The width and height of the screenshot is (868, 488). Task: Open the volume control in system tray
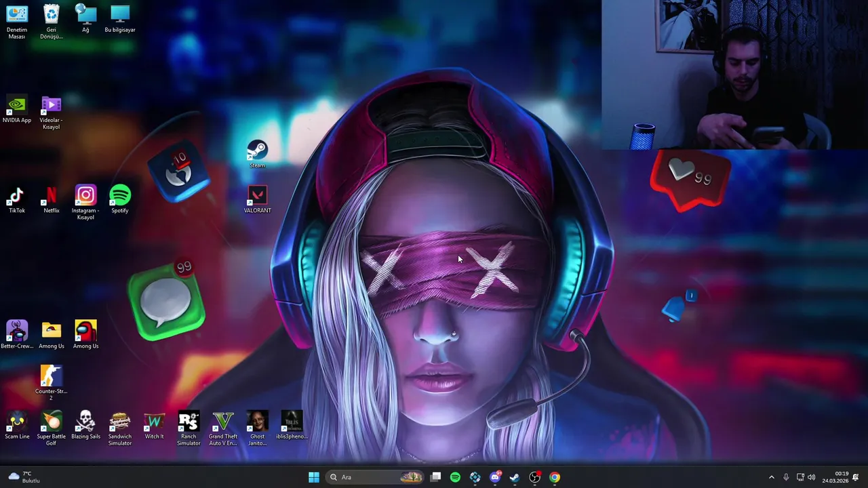point(812,477)
